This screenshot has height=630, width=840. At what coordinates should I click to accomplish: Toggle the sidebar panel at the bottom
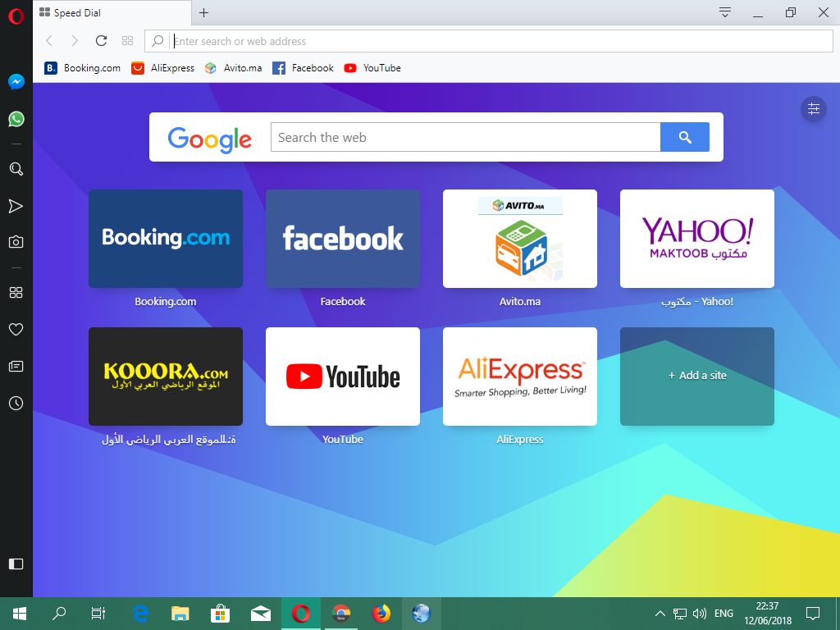click(16, 564)
